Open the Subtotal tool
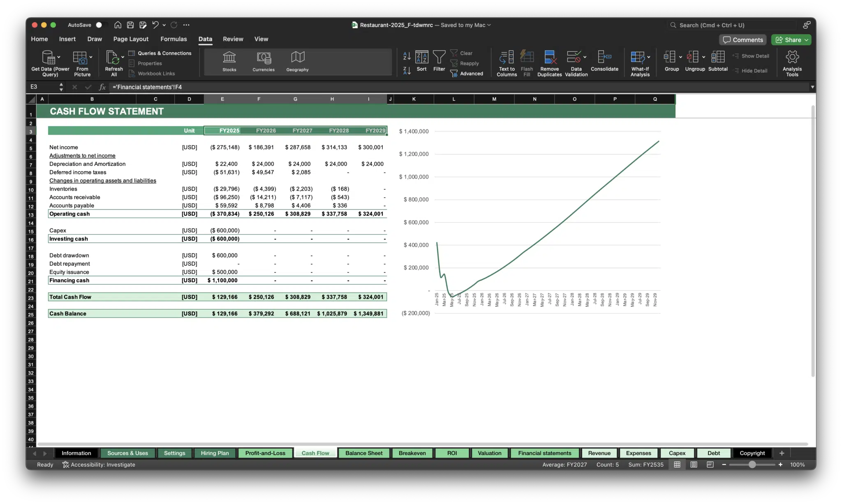Image resolution: width=842 pixels, height=504 pixels. tap(718, 58)
